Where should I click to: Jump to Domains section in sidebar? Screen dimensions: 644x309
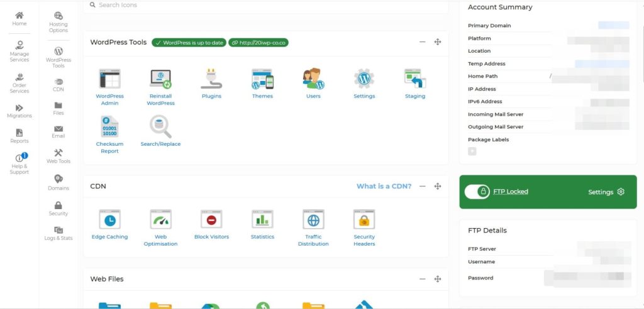click(58, 183)
